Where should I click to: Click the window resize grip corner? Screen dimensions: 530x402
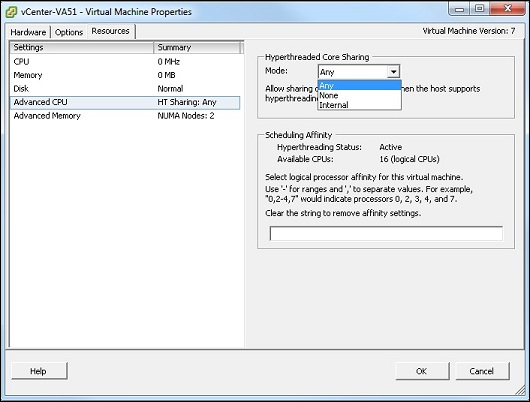[x=521, y=391]
